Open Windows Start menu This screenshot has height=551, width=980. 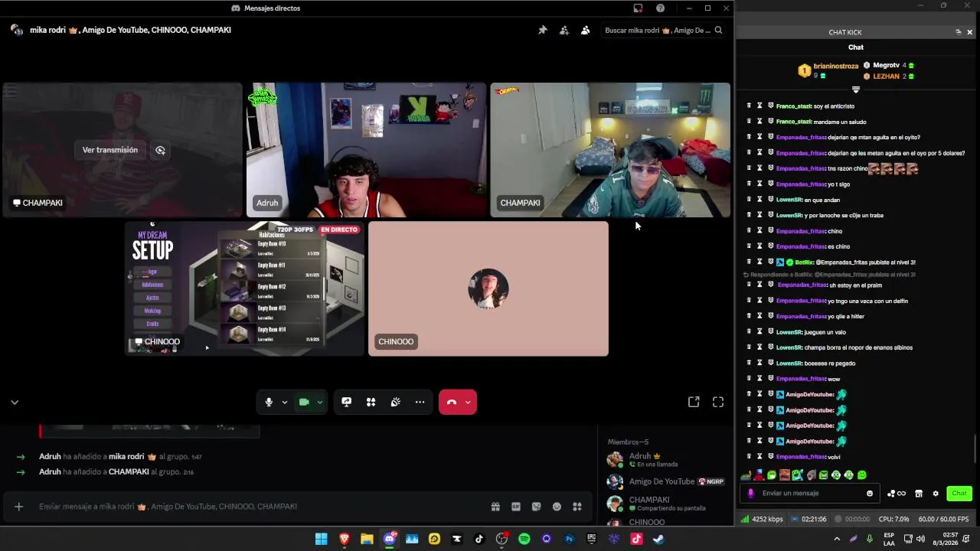point(322,539)
